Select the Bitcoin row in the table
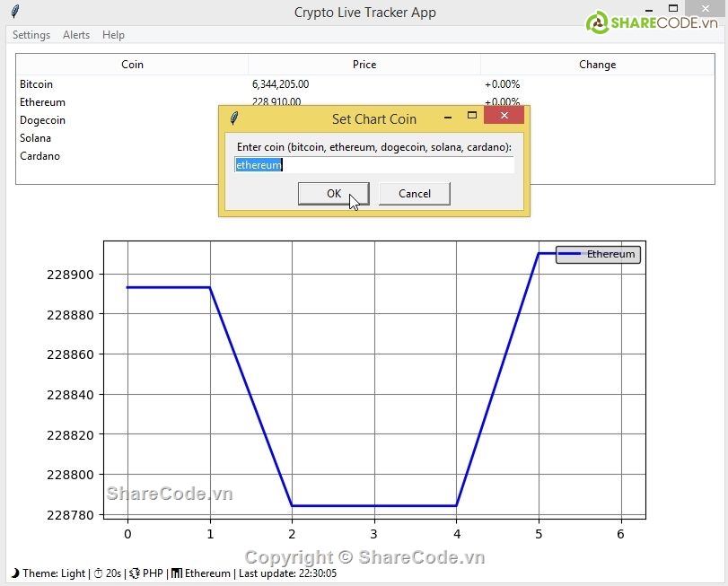728x586 pixels. [37, 84]
